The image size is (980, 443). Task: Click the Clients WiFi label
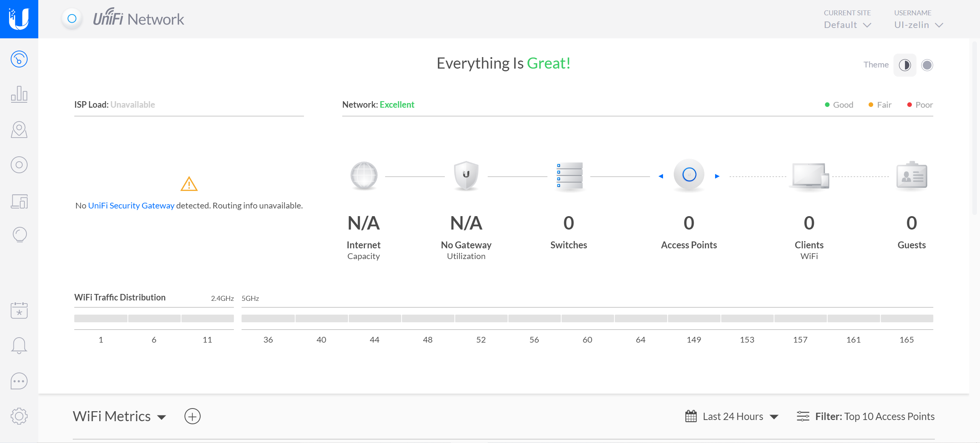[x=809, y=250]
